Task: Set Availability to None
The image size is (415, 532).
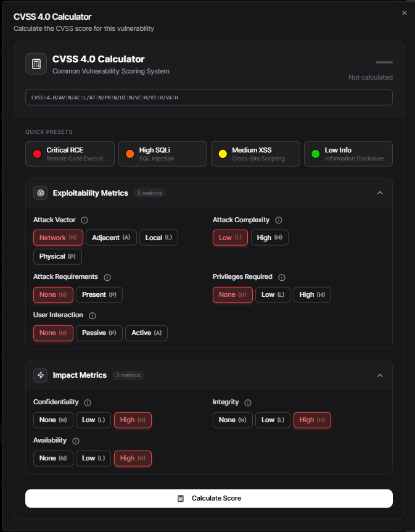Action: [x=53, y=459]
